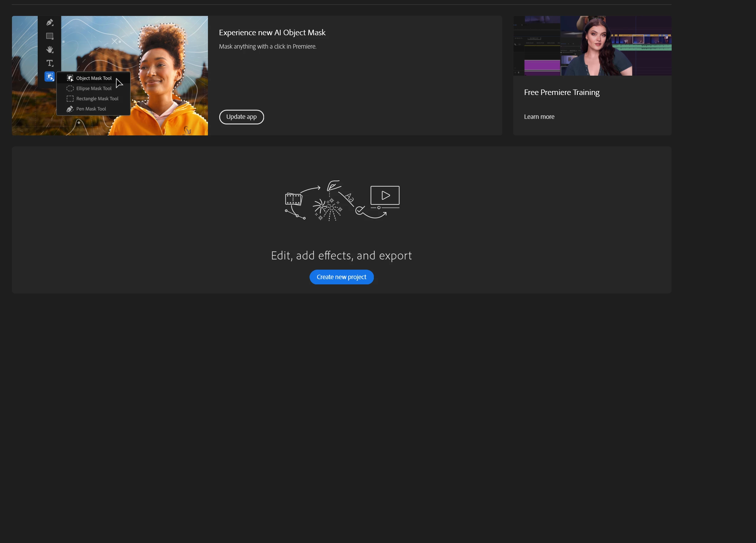Select Rectangle Mask Tool in pictured menu
Screen dimensions: 756x543
pos(97,99)
